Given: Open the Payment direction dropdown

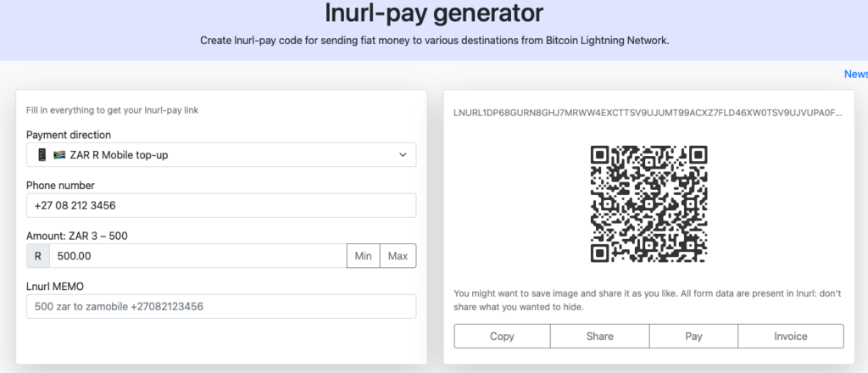Looking at the screenshot, I should tap(221, 155).
